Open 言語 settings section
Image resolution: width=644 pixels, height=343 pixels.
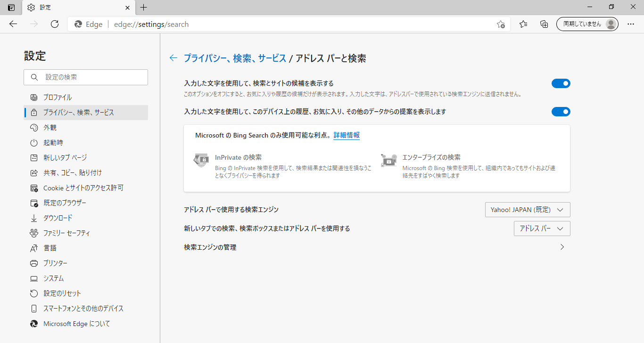click(x=86, y=248)
